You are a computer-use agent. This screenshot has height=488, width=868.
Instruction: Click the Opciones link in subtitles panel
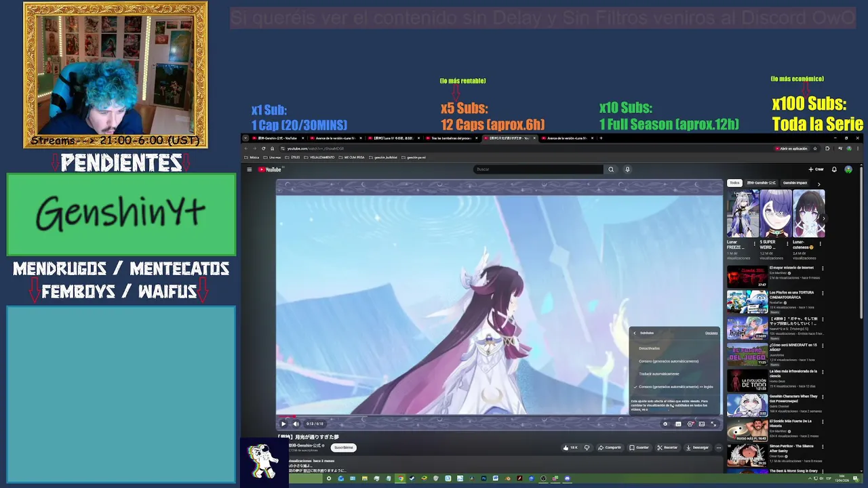pyautogui.click(x=711, y=333)
